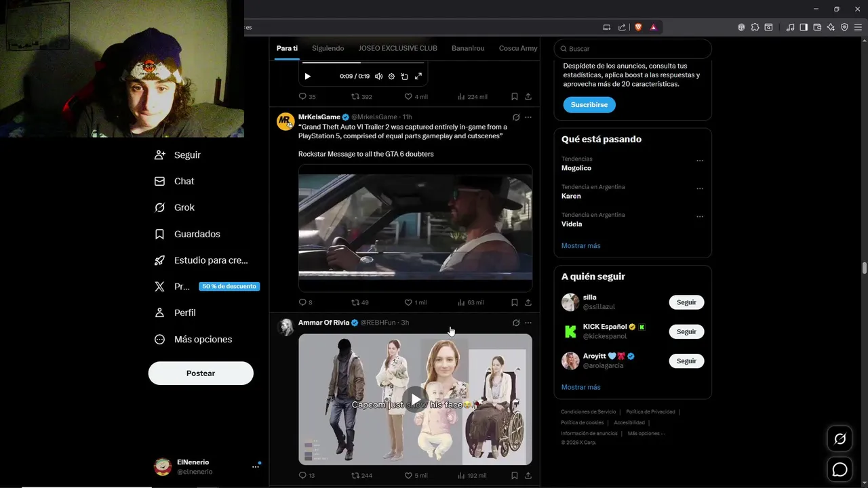Switch to the Para ti tab

pos(287,48)
